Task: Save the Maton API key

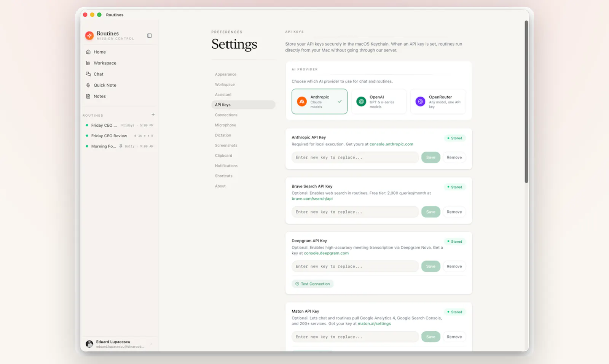Action: click(430, 337)
